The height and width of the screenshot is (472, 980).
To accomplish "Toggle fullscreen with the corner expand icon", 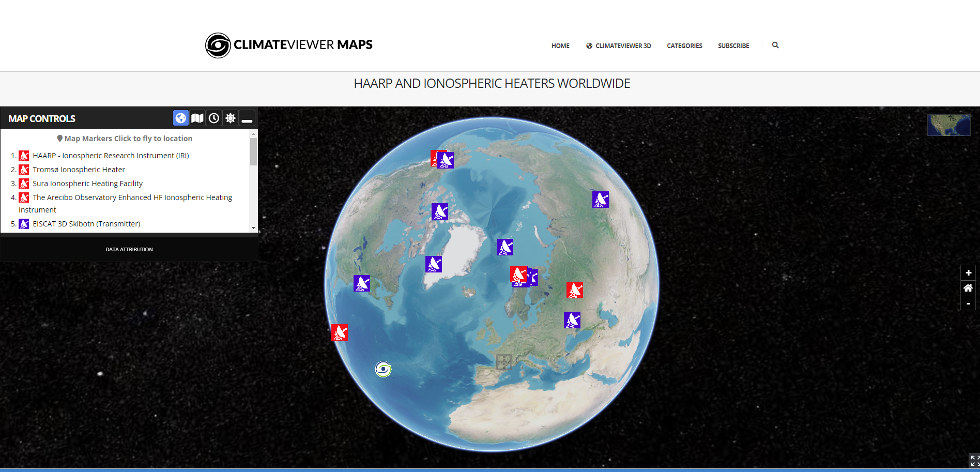I will (x=974, y=461).
